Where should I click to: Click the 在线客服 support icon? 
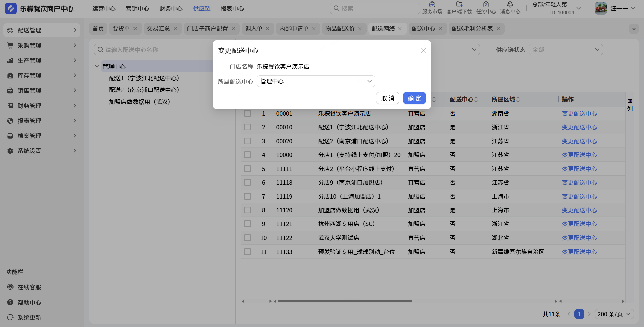pos(10,287)
